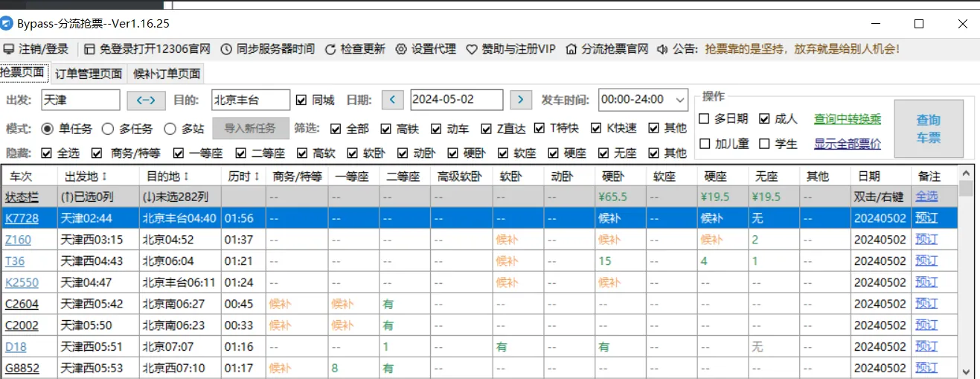Select the 多任务 mode radio button
Screen dimensions: 980x379
pos(108,129)
